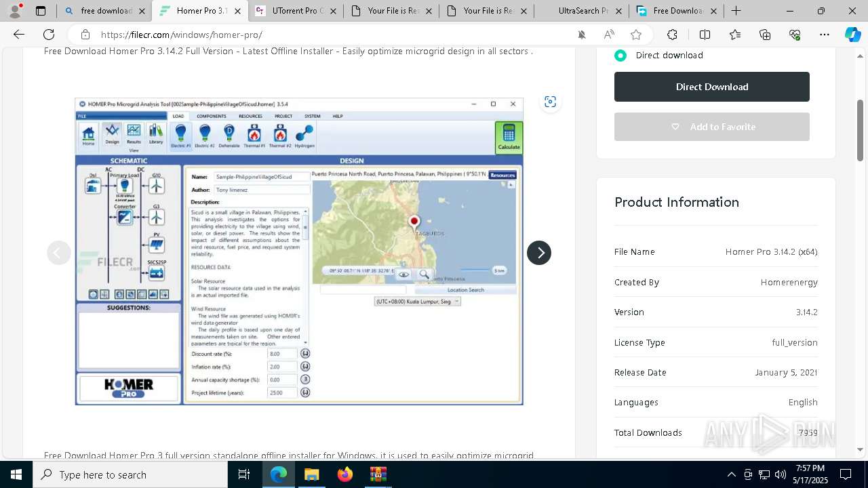Open Settings and more menu

tap(825, 35)
